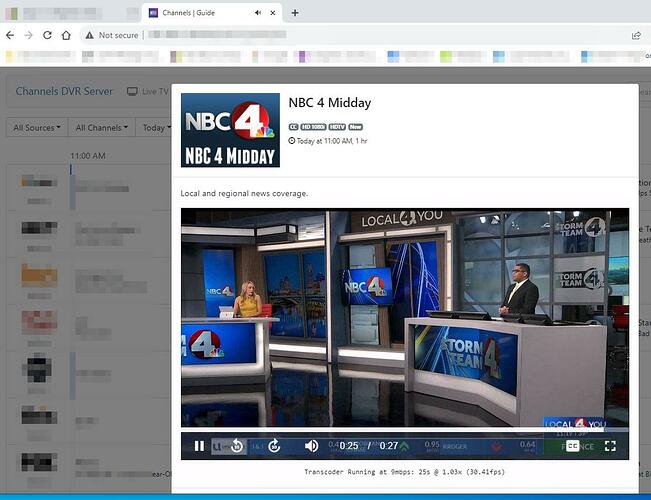Open the All Sources dropdown
Image resolution: width=651 pixels, height=500 pixels.
(x=36, y=128)
